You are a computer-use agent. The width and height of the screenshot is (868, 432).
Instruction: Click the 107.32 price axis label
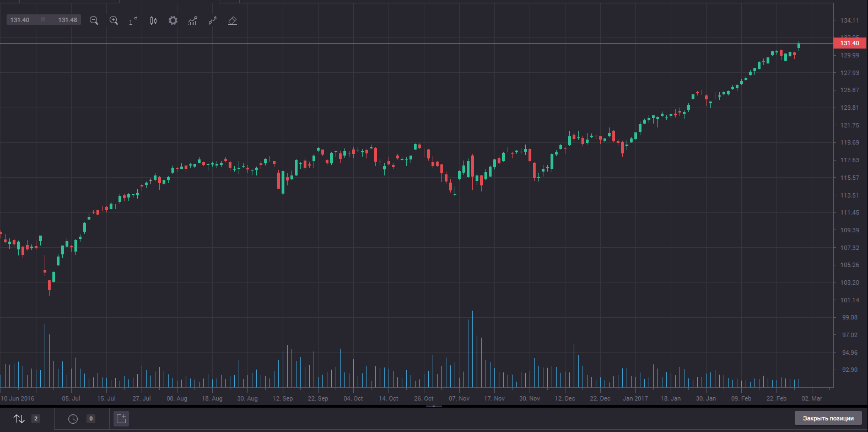coord(850,248)
